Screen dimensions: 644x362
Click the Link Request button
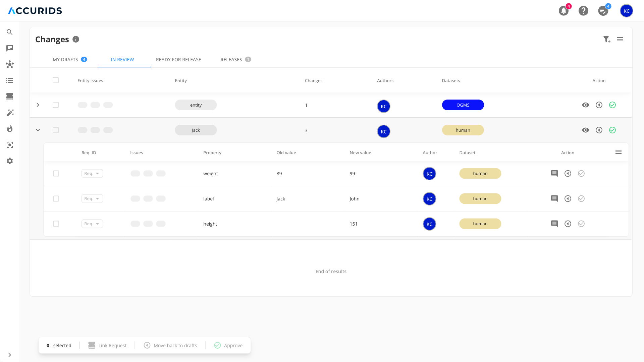pyautogui.click(x=107, y=345)
